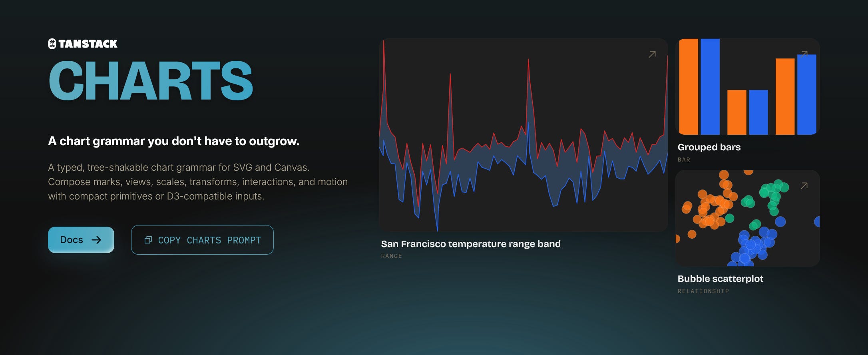
Task: Click the TanStack palm tree logo icon
Action: [52, 44]
